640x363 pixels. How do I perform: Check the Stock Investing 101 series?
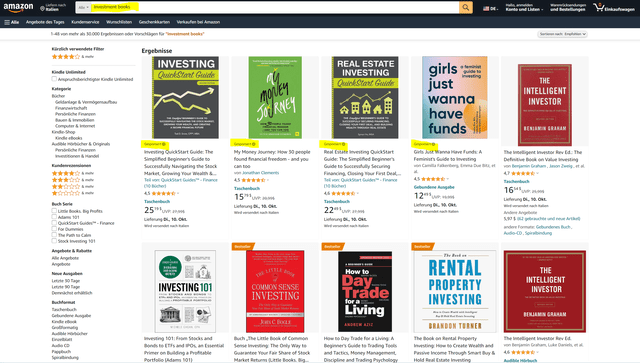coord(54,241)
